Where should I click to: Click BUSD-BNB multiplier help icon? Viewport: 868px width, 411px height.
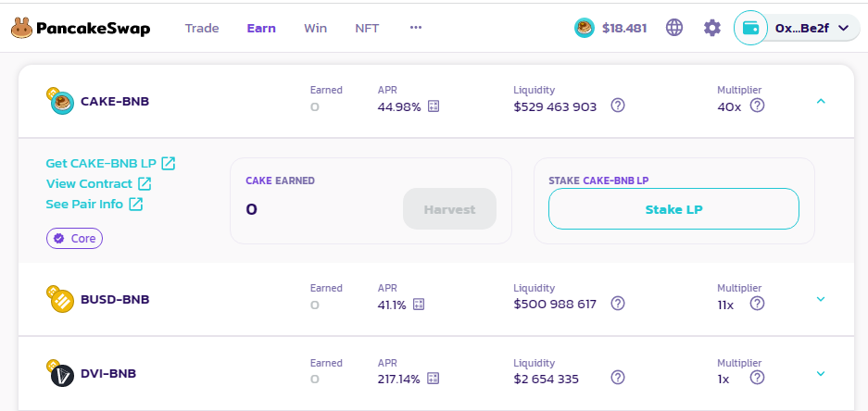[757, 304]
